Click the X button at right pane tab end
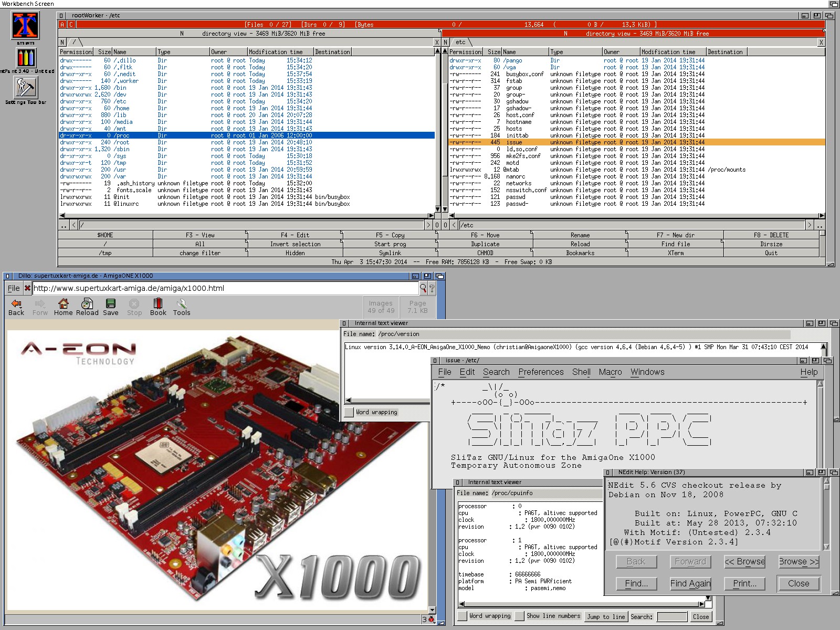 [x=821, y=42]
